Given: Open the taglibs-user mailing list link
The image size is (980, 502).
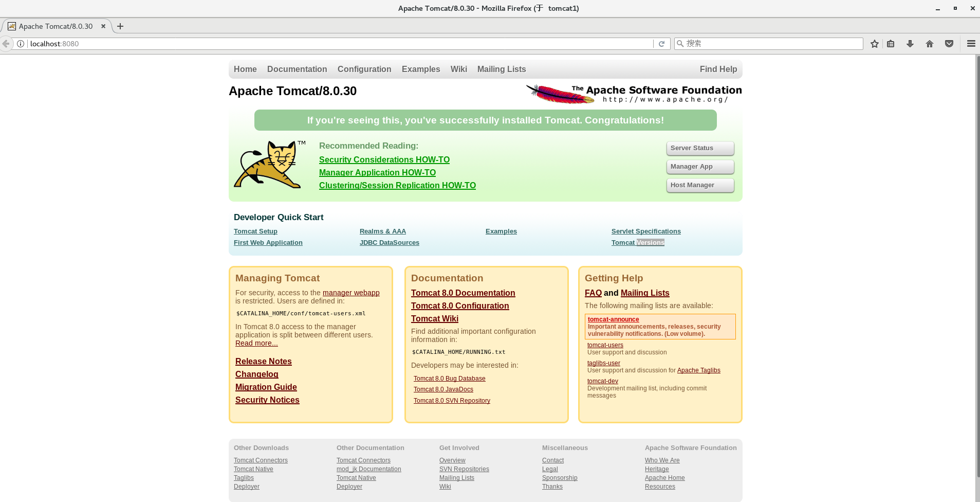Looking at the screenshot, I should tap(604, 363).
